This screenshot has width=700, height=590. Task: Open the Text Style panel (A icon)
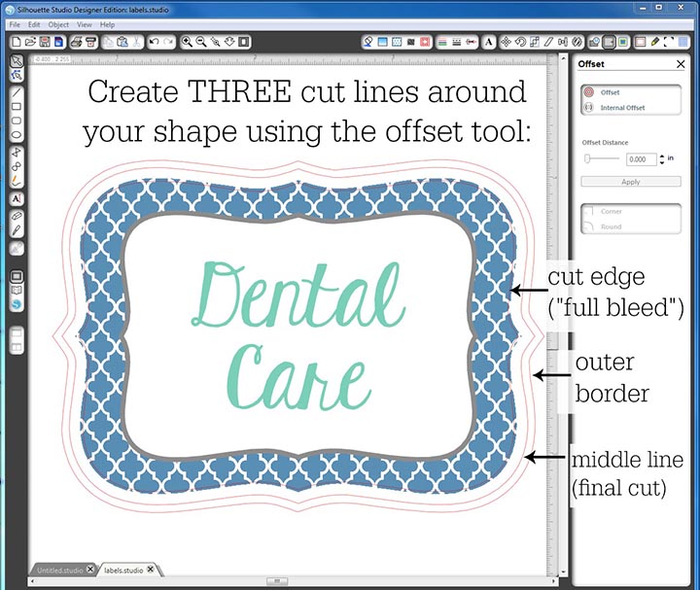coord(489,42)
